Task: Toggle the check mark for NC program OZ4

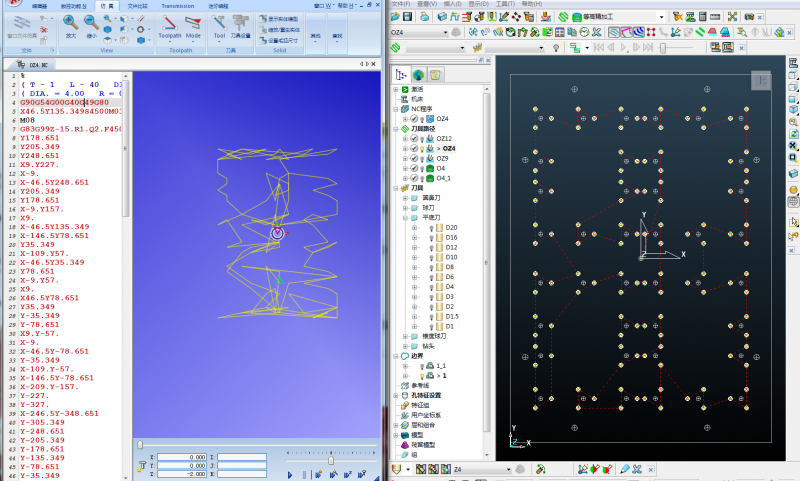Action: pos(414,119)
